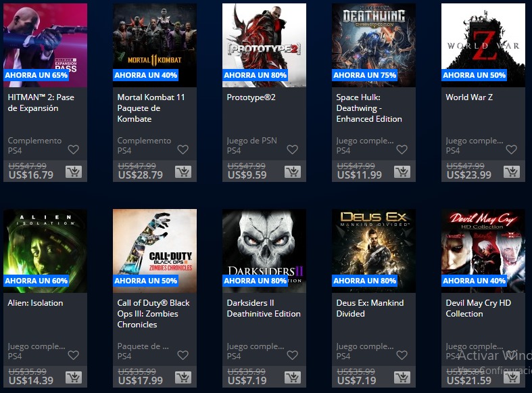Open the Darksiders II Deathinitive Edition title link
Image resolution: width=532 pixels, height=393 pixels.
coord(264,308)
